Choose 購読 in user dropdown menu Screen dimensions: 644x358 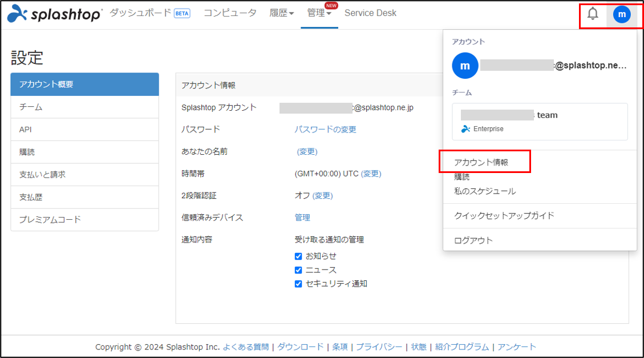pos(461,177)
